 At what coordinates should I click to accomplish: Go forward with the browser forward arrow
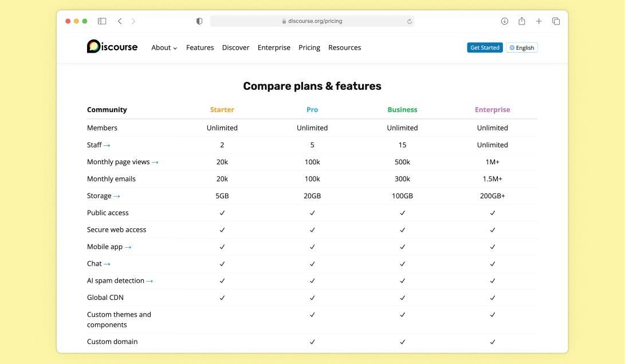tap(133, 21)
